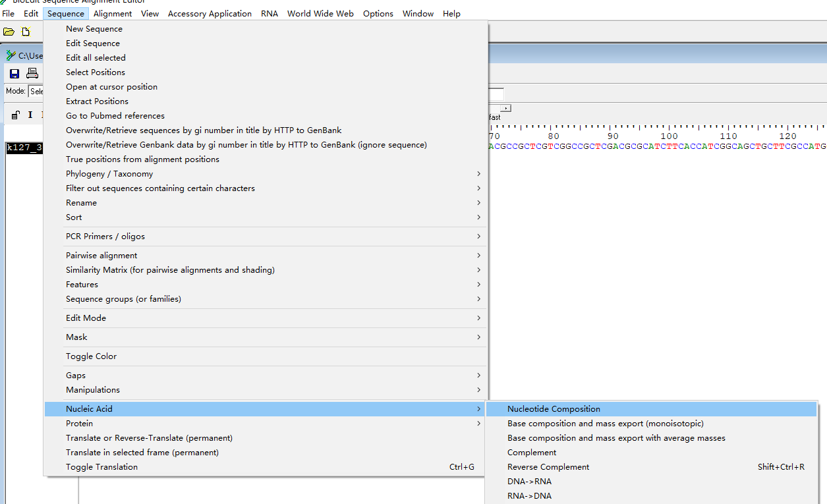Image resolution: width=827 pixels, height=504 pixels.
Task: Choose Extract Positions
Action: pos(266,101)
